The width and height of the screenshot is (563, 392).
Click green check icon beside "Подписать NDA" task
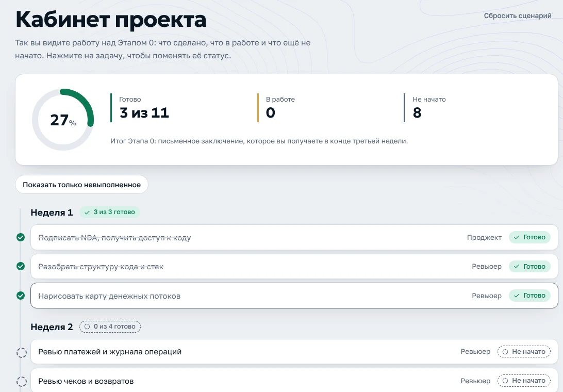[21, 237]
